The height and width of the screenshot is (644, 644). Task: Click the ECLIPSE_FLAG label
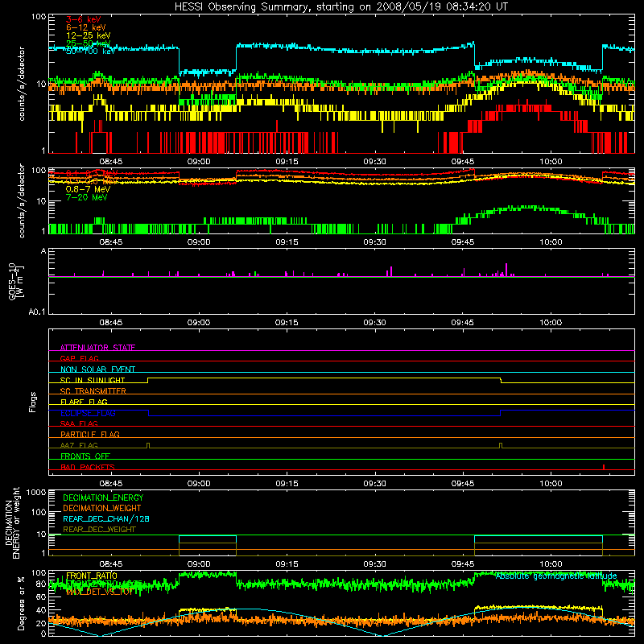point(88,413)
